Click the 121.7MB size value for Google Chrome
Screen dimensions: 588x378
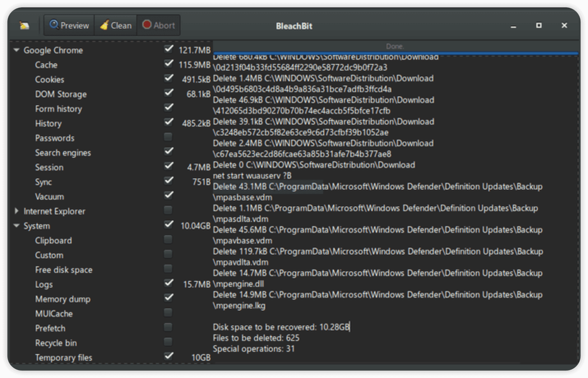[194, 50]
